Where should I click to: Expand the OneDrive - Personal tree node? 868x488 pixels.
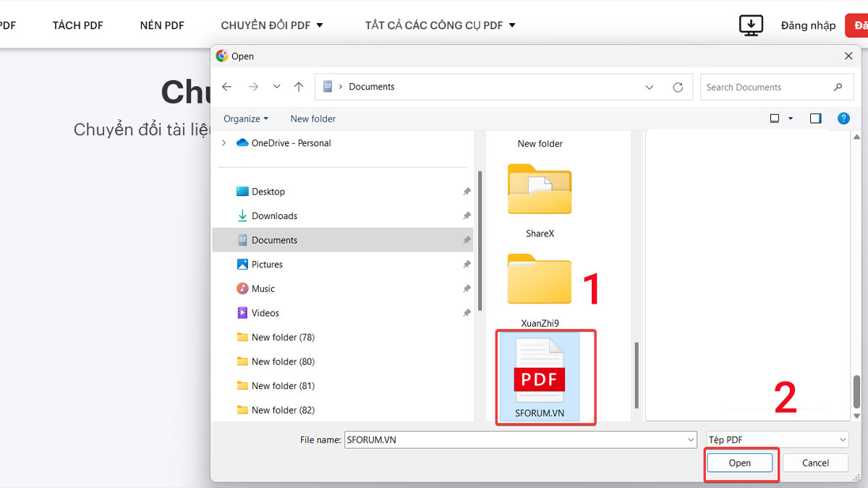click(224, 143)
